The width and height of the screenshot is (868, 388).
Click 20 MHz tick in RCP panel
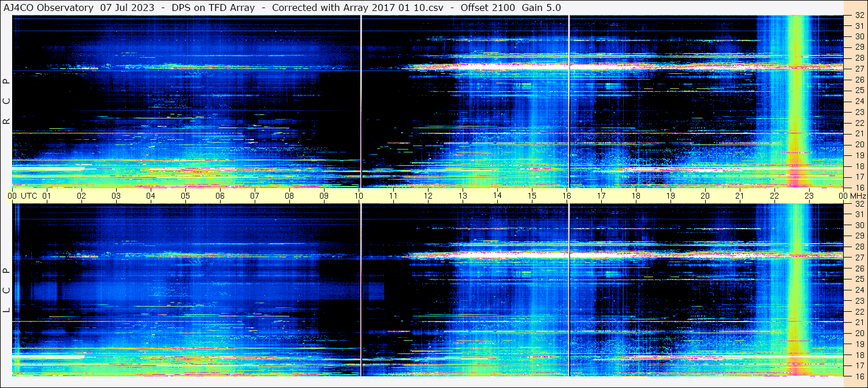pyautogui.click(x=859, y=144)
